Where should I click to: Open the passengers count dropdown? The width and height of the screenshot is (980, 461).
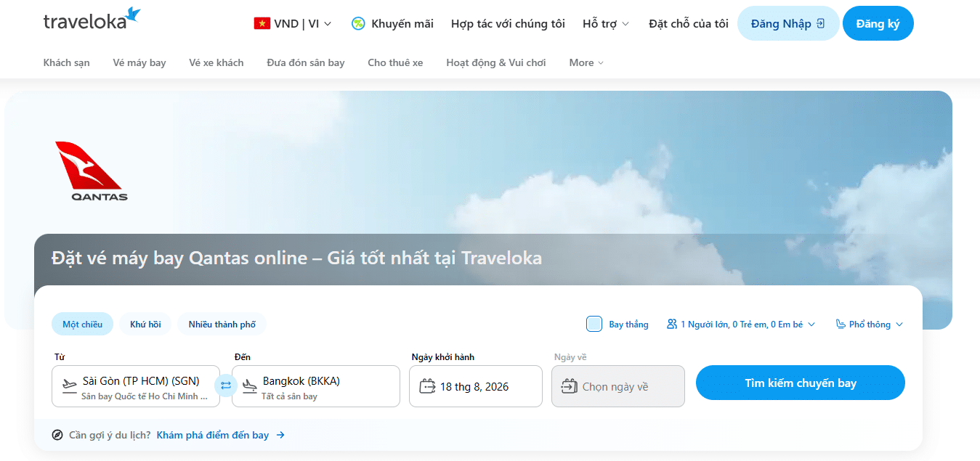coord(741,325)
